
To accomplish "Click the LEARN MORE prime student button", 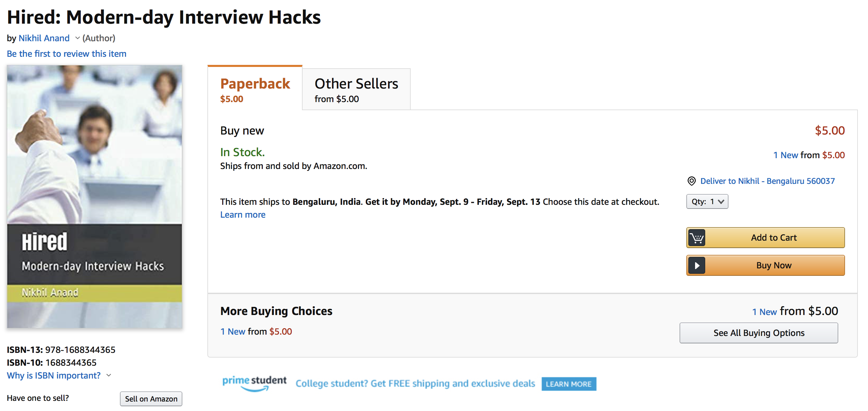I will (569, 384).
